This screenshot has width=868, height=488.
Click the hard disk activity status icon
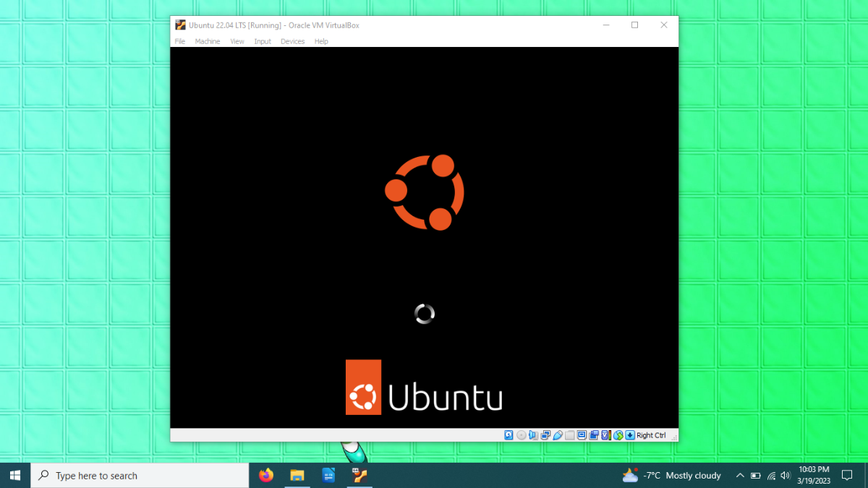[x=509, y=435]
